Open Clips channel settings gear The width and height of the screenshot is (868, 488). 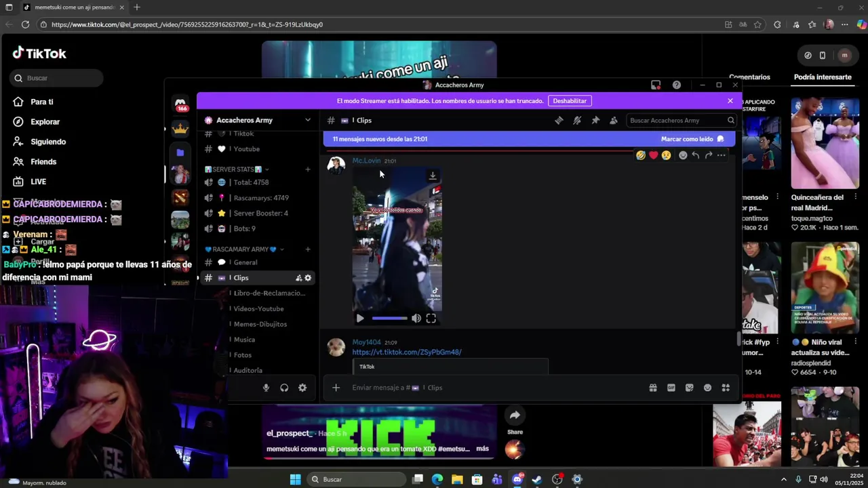[308, 278]
